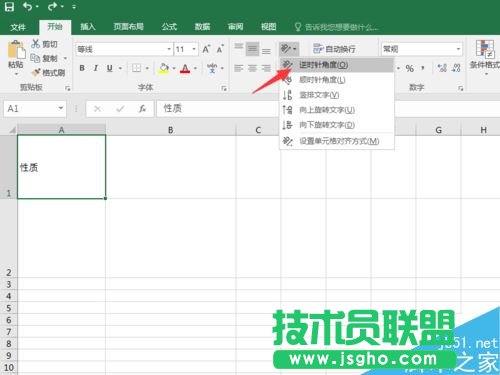Switch to the 公式 tab
500x375 pixels.
tap(169, 27)
